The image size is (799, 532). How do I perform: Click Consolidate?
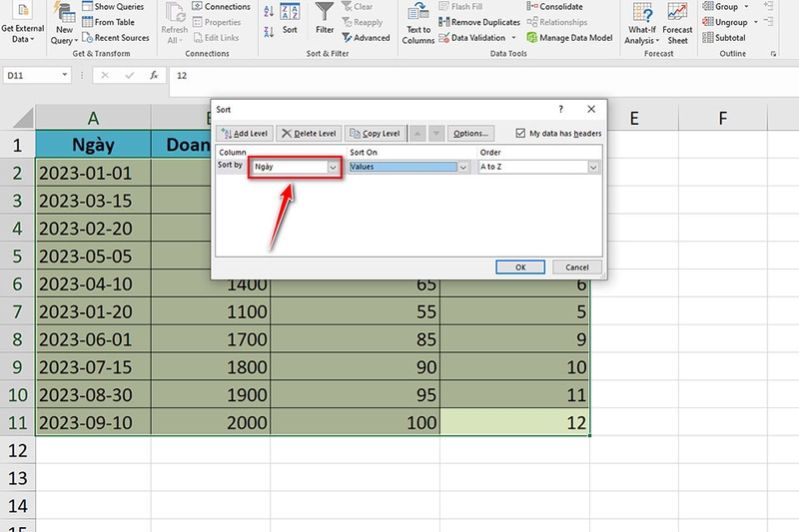tap(555, 7)
